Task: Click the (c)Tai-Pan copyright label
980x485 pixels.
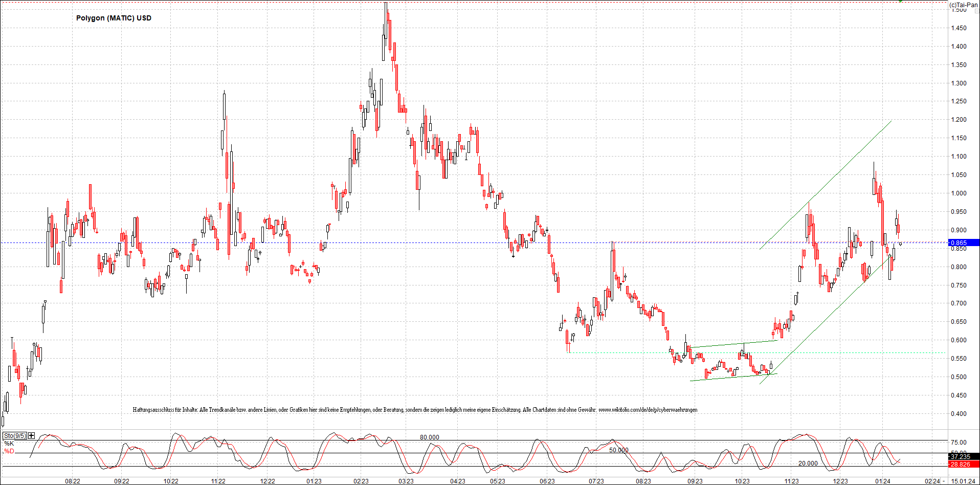Action: point(964,5)
